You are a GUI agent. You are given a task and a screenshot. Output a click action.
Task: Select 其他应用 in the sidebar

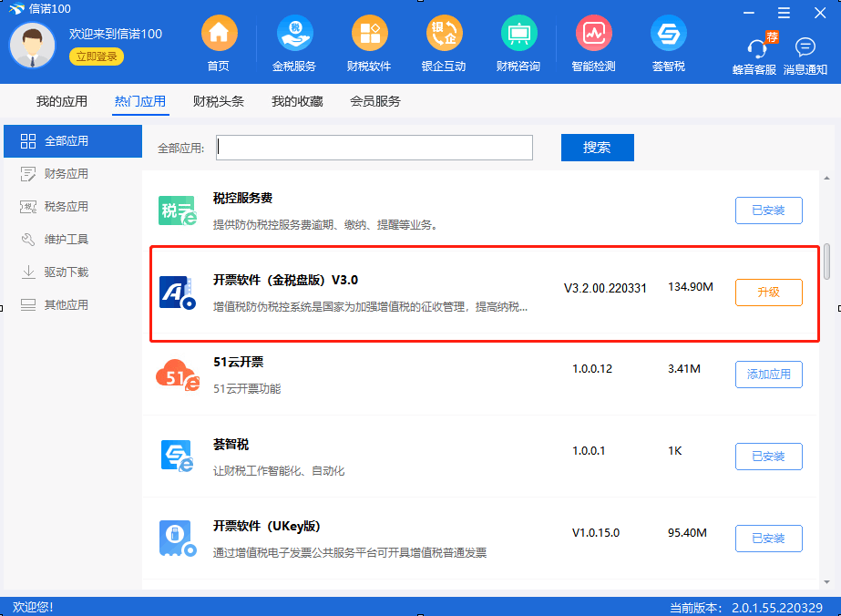tap(73, 304)
